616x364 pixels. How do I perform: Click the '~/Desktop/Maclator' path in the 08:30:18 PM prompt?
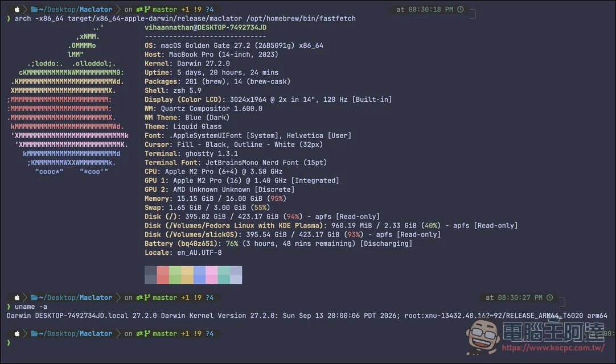pos(75,9)
